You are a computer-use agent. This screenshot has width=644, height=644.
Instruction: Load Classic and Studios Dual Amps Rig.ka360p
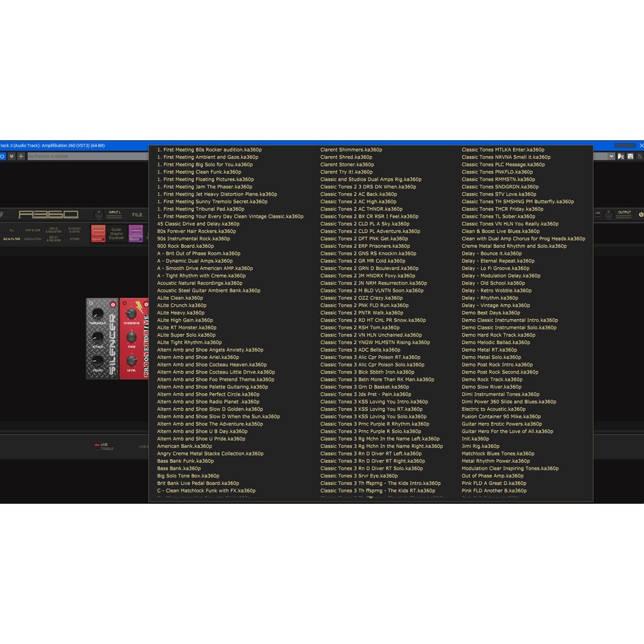click(371, 179)
